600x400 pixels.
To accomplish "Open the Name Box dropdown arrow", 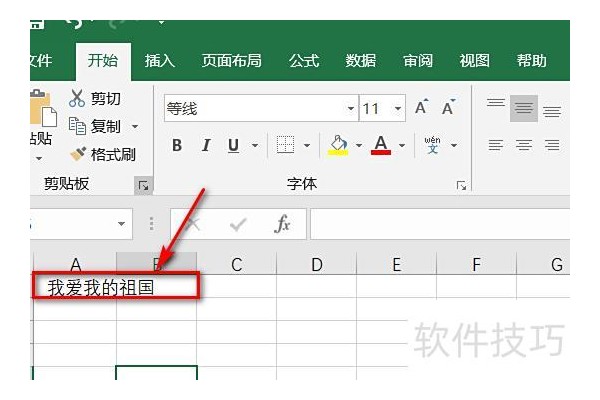I will click(x=121, y=224).
